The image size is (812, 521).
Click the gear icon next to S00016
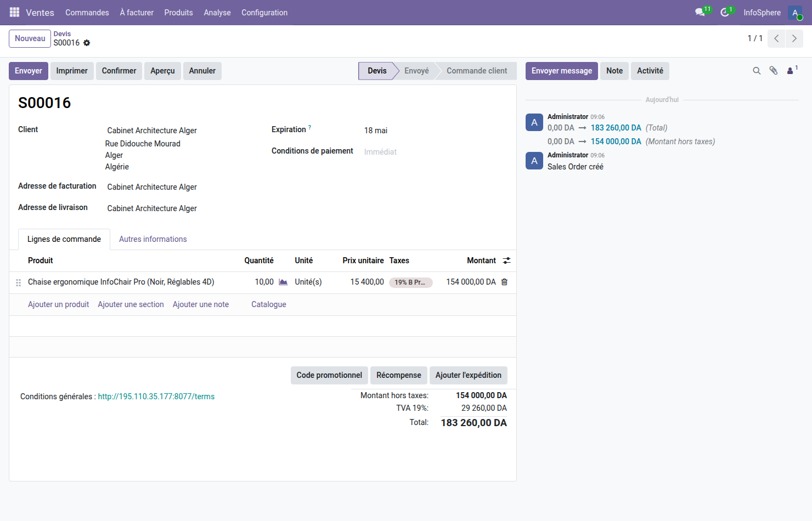click(x=87, y=43)
